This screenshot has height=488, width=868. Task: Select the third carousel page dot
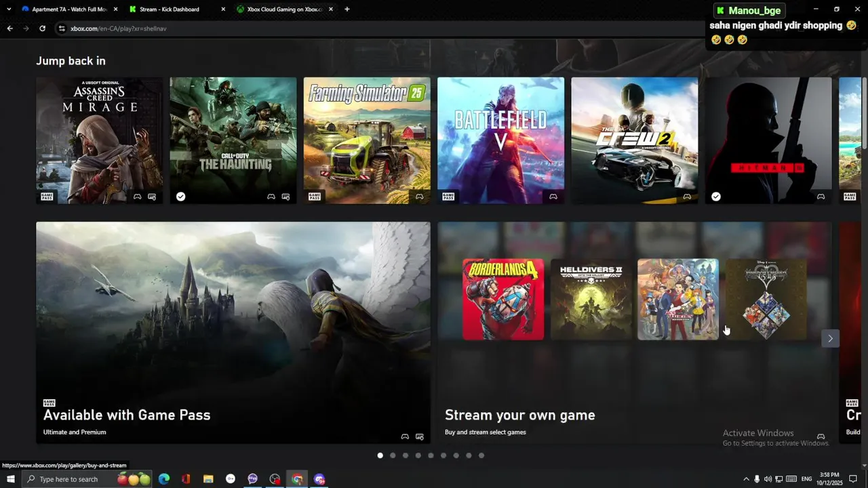click(406, 455)
